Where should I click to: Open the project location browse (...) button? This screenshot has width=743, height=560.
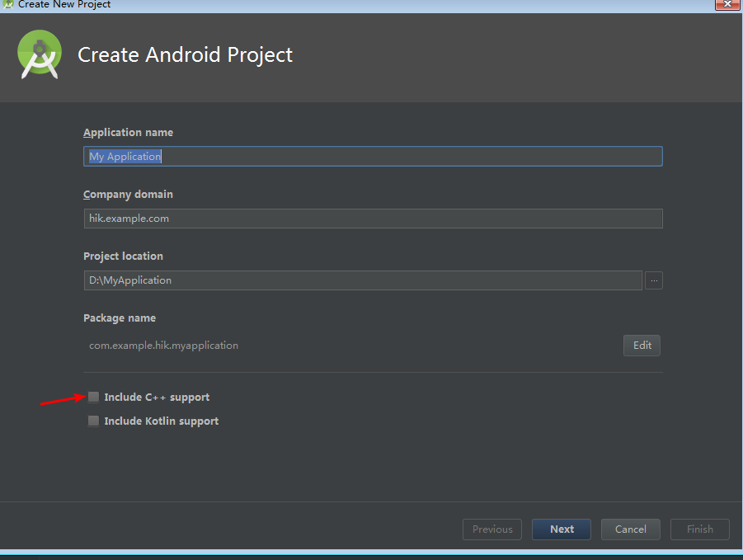(x=654, y=280)
